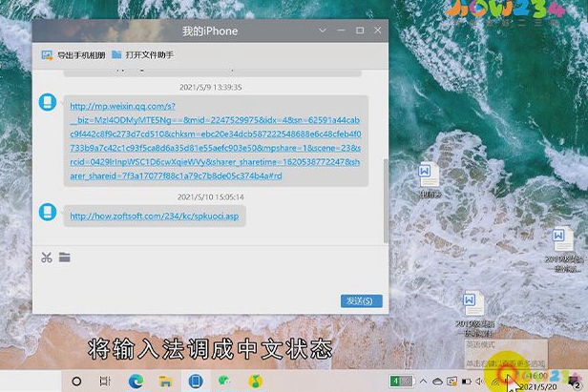Expand the hidden tray icons chevron

pyautogui.click(x=424, y=382)
